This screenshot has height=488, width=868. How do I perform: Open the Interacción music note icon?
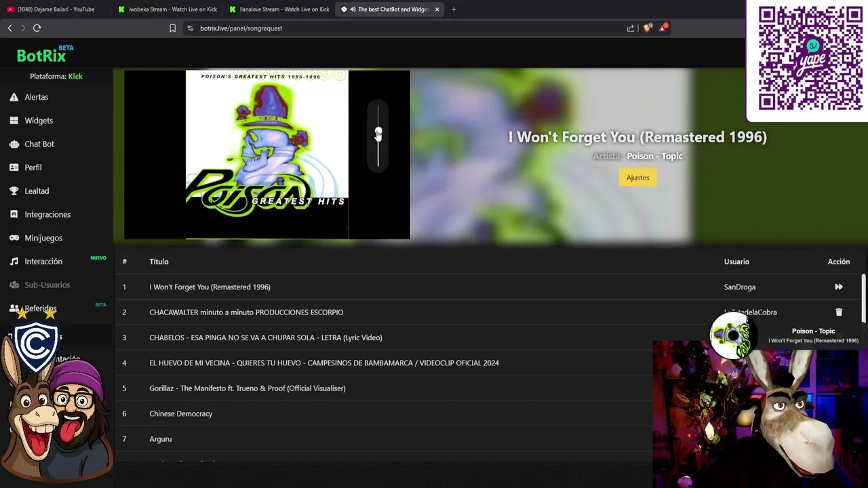(14, 262)
